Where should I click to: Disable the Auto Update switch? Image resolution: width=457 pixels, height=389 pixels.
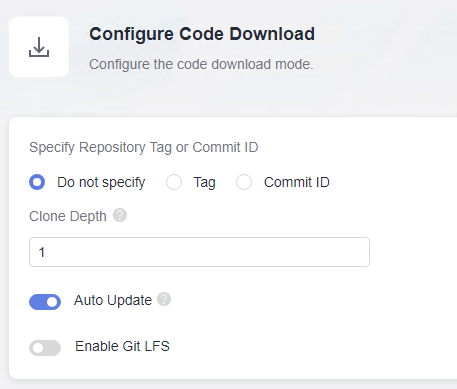[45, 302]
